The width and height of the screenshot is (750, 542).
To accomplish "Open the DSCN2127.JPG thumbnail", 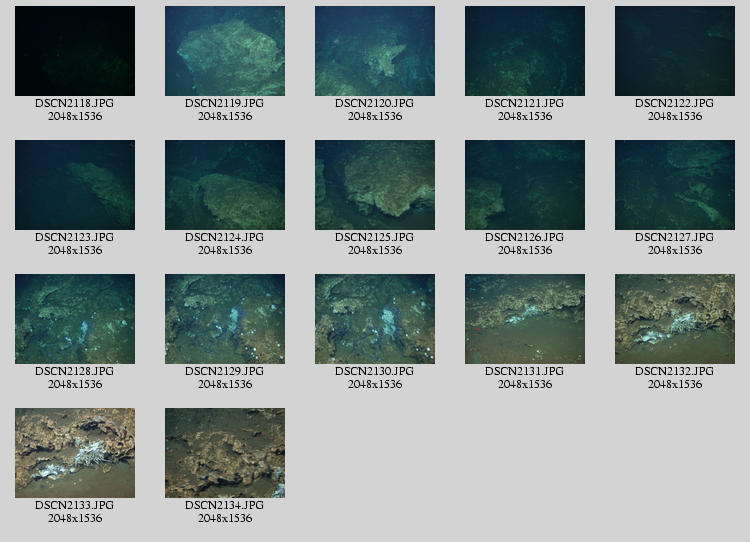I will coord(675,185).
